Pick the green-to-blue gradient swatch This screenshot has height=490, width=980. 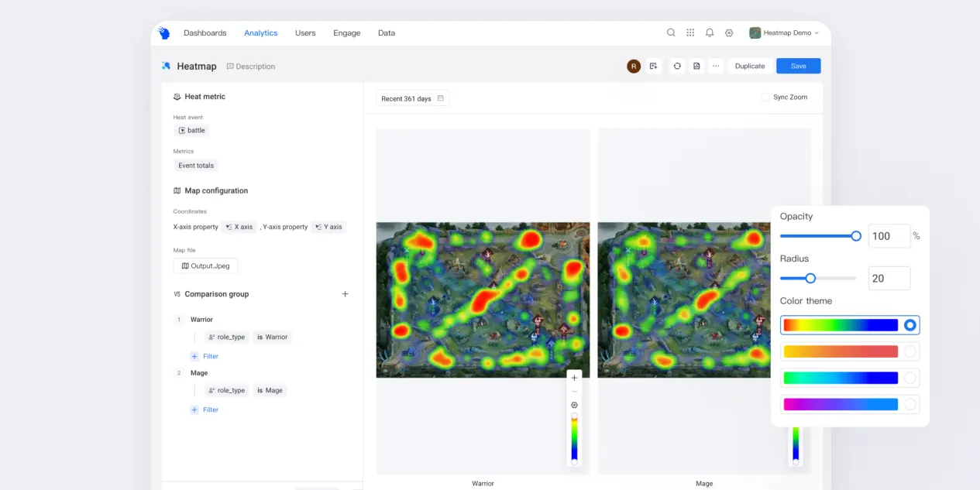(x=841, y=378)
